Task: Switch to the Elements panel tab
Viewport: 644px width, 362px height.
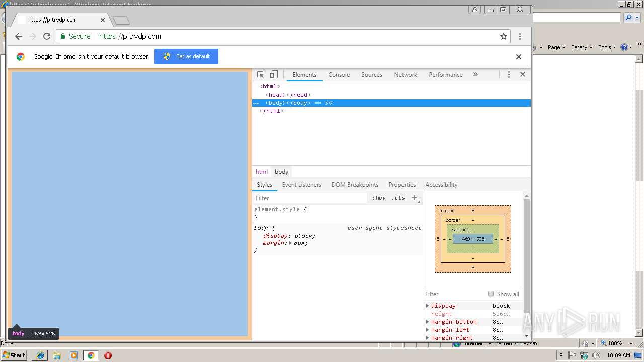Action: (304, 74)
